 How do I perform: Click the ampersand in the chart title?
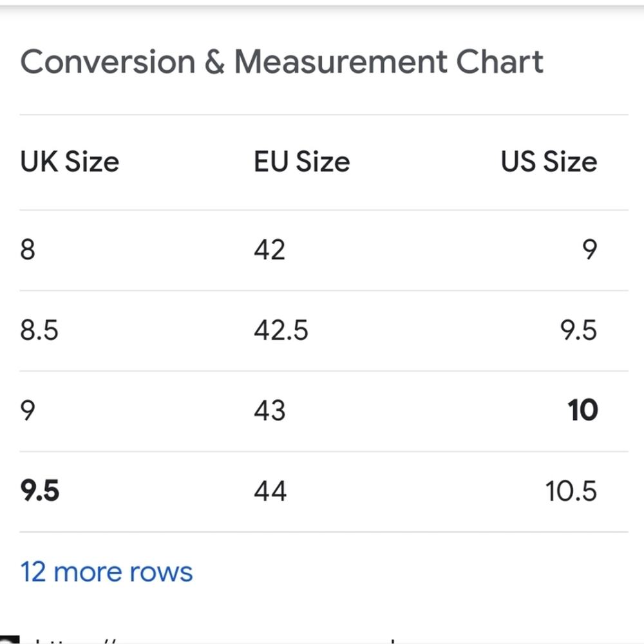(214, 62)
